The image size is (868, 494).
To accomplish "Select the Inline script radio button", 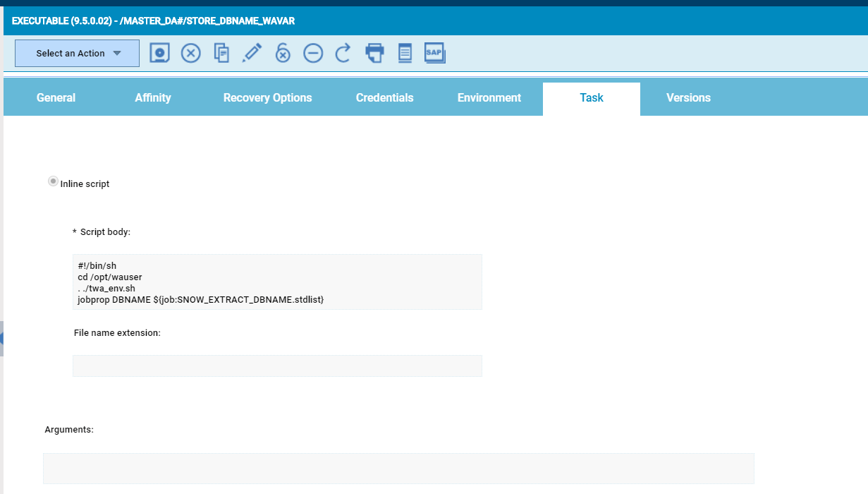I will [x=53, y=181].
